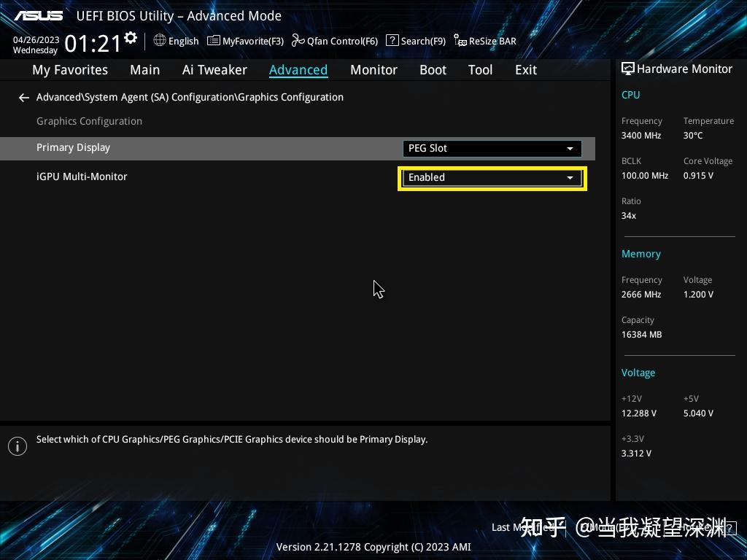Switch to the My Favorites tab

(x=69, y=70)
